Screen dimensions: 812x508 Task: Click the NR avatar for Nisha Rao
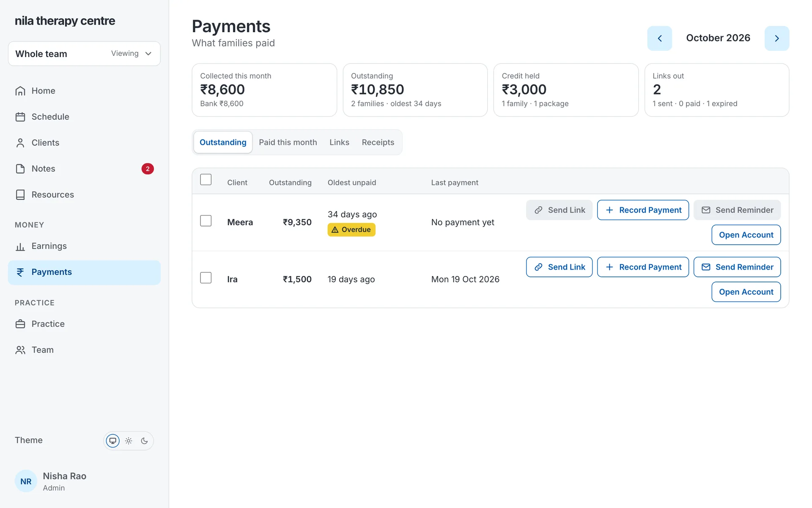[x=26, y=481]
